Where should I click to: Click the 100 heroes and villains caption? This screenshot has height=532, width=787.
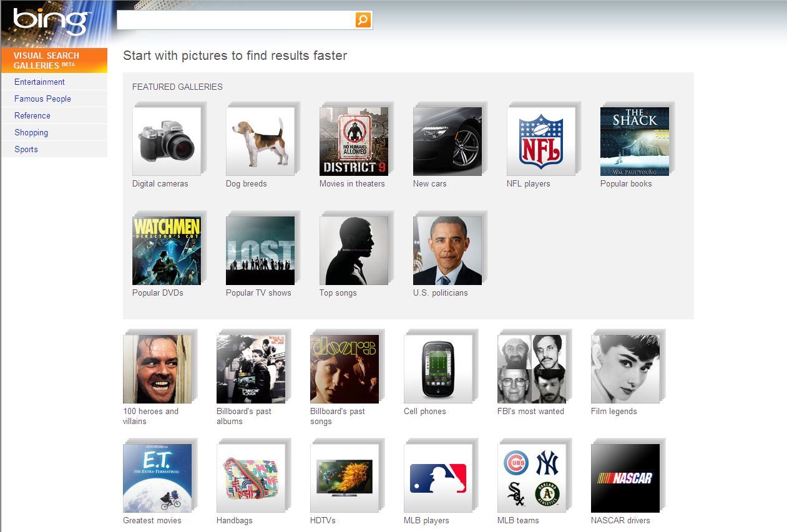(150, 417)
